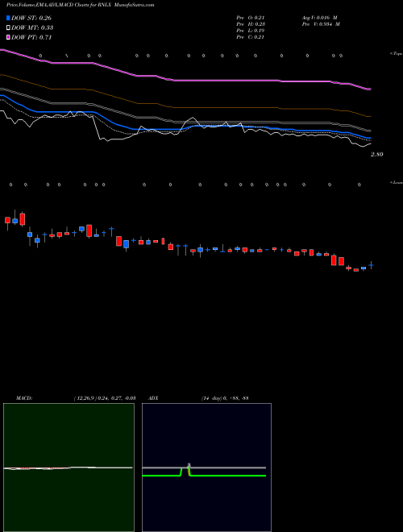Click the 'ADX' panel label
The width and height of the screenshot is (403, 532).
[x=153, y=398]
